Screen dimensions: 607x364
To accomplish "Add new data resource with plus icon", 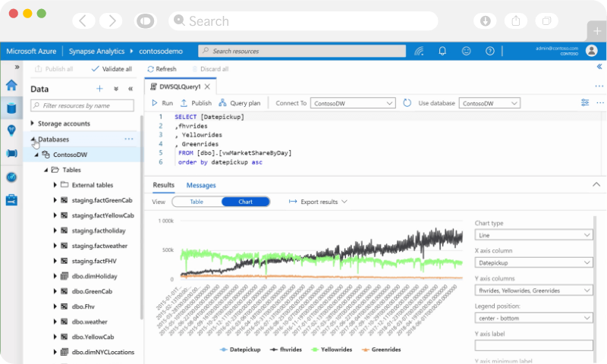I will pyautogui.click(x=99, y=89).
